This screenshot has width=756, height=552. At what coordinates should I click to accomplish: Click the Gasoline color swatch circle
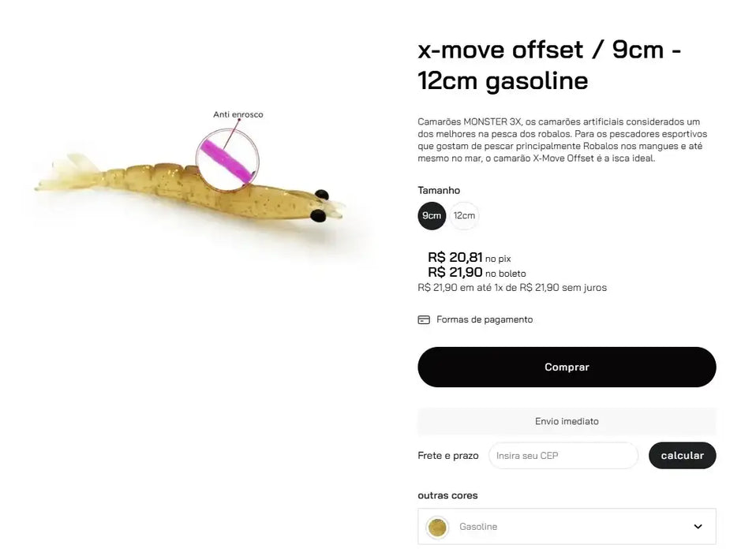(437, 527)
